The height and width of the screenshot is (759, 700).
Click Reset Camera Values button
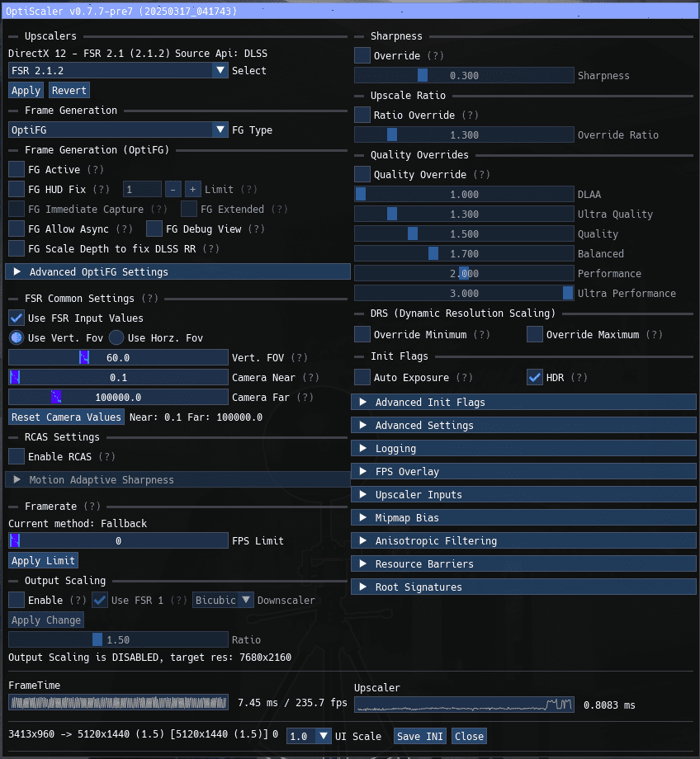(x=66, y=417)
